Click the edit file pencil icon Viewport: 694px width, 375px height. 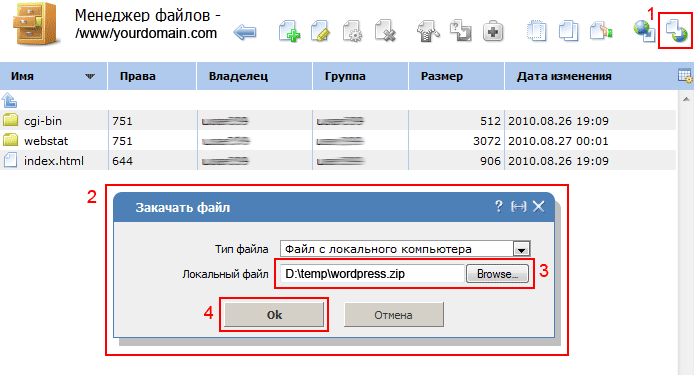click(321, 31)
